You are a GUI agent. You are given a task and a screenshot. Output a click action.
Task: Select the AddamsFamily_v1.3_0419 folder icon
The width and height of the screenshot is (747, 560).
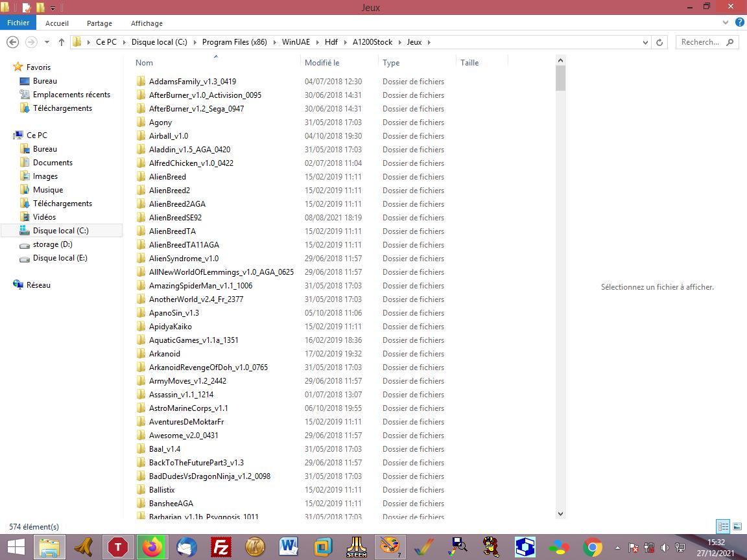(141, 82)
